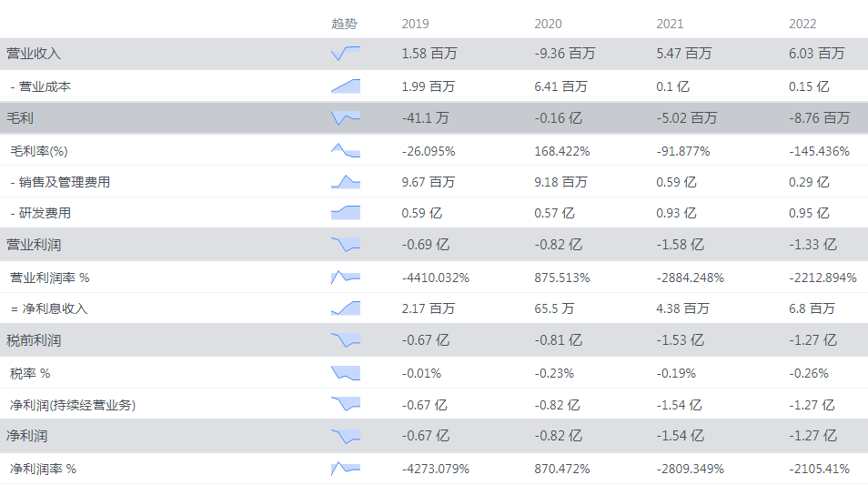Click the 趋势 column header
This screenshot has height=485, width=868.
345,24
